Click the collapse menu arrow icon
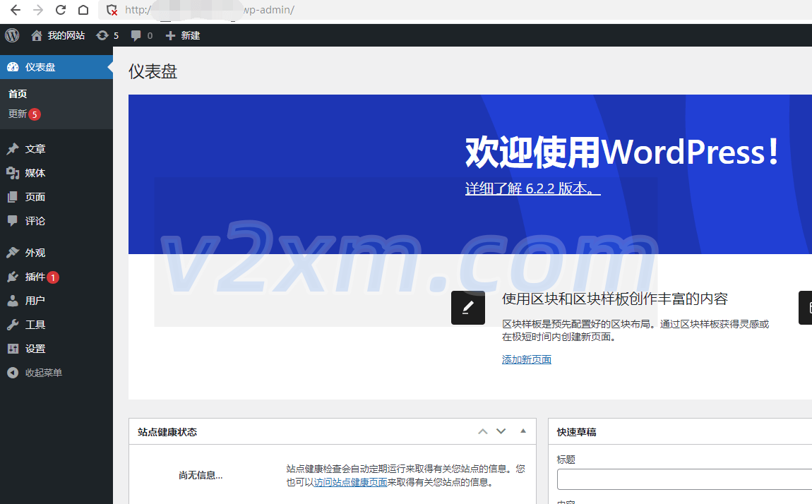The image size is (812, 504). tap(13, 373)
